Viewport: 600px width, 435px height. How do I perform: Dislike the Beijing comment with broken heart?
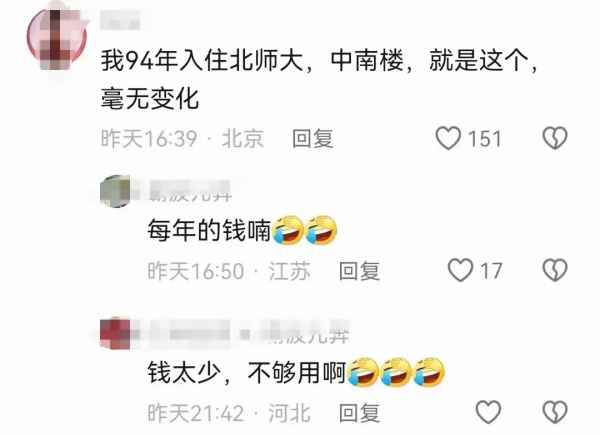pyautogui.click(x=555, y=138)
